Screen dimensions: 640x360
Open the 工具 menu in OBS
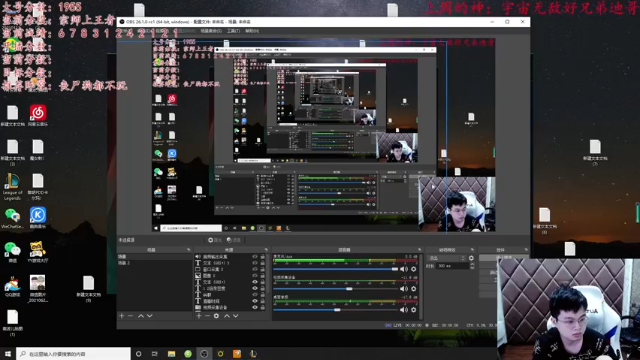(x=233, y=31)
